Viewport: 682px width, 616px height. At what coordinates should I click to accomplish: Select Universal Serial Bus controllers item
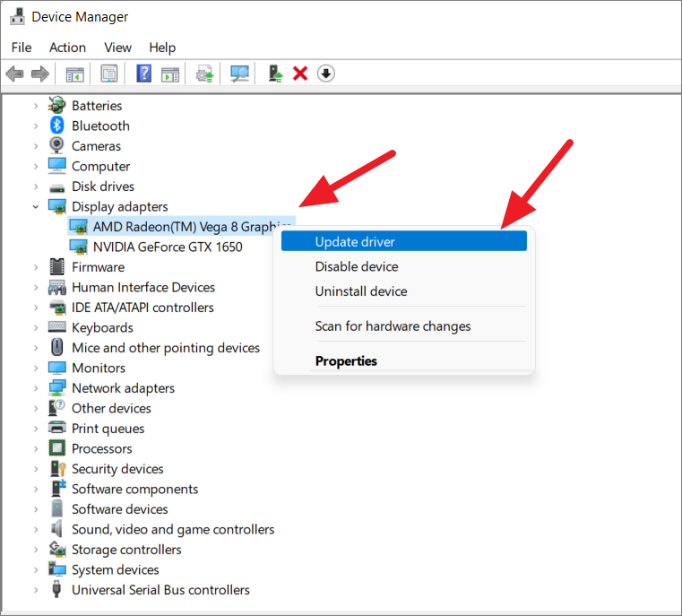click(160, 589)
